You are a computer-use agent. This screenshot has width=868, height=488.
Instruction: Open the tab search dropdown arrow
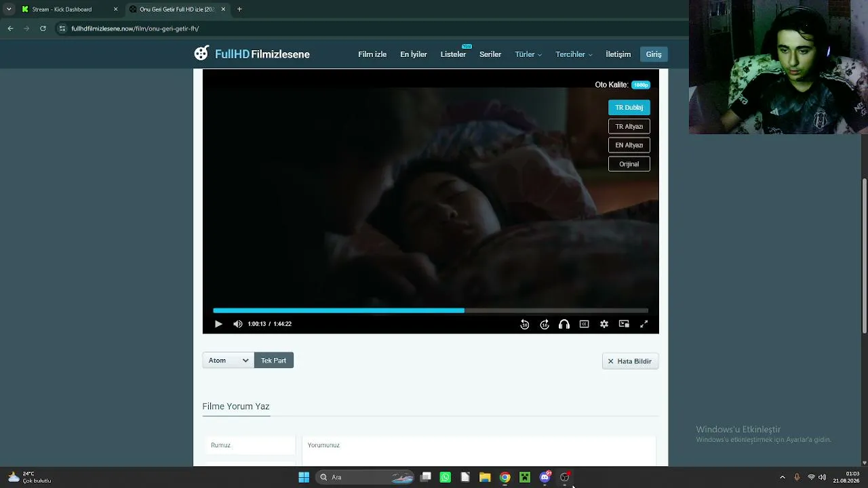(x=9, y=9)
